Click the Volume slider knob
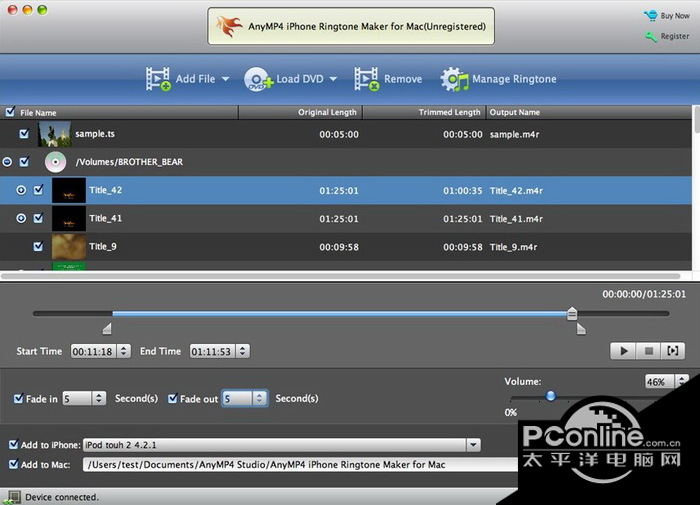The height and width of the screenshot is (505, 700). click(551, 396)
